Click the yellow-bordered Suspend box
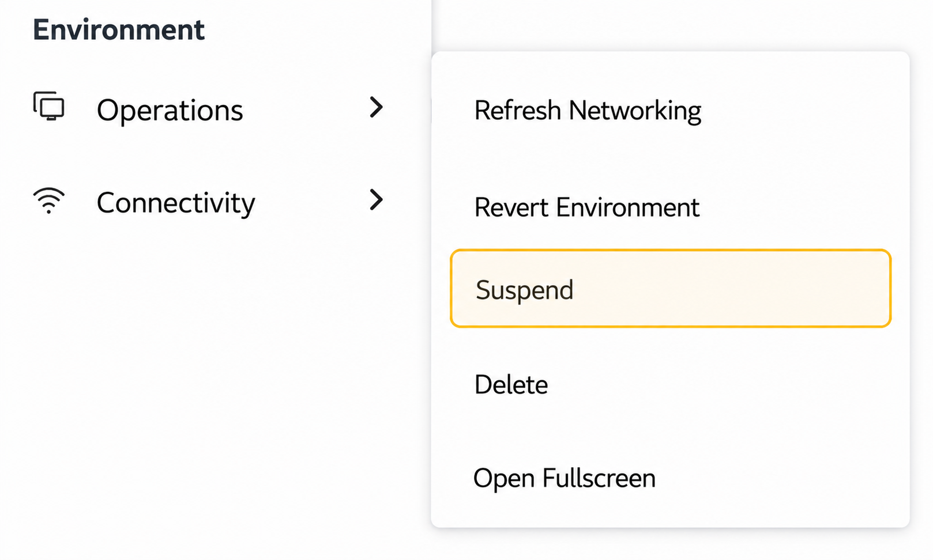The image size is (933, 560). click(671, 289)
